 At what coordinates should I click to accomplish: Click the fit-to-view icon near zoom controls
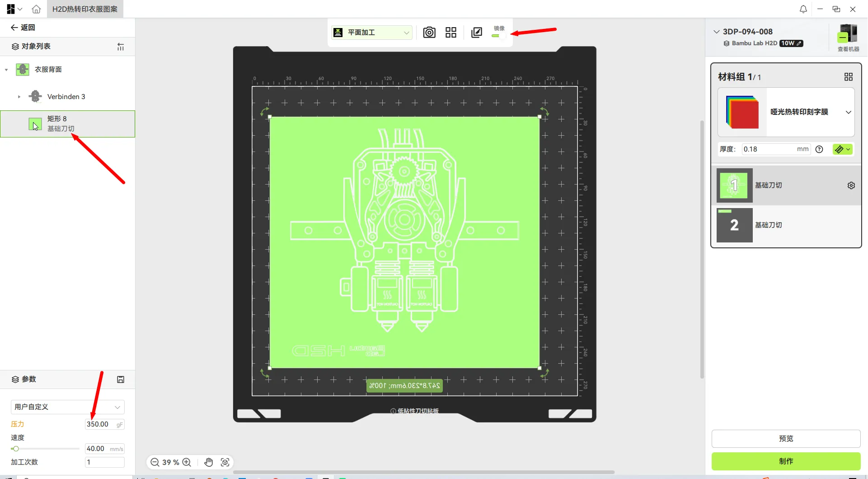coord(225,462)
